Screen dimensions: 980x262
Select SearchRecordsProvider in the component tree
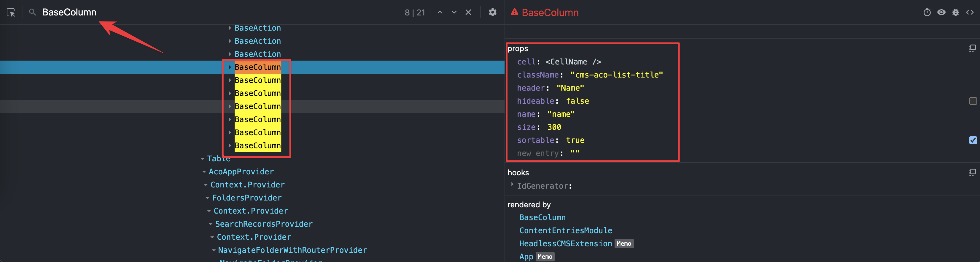pyautogui.click(x=264, y=224)
